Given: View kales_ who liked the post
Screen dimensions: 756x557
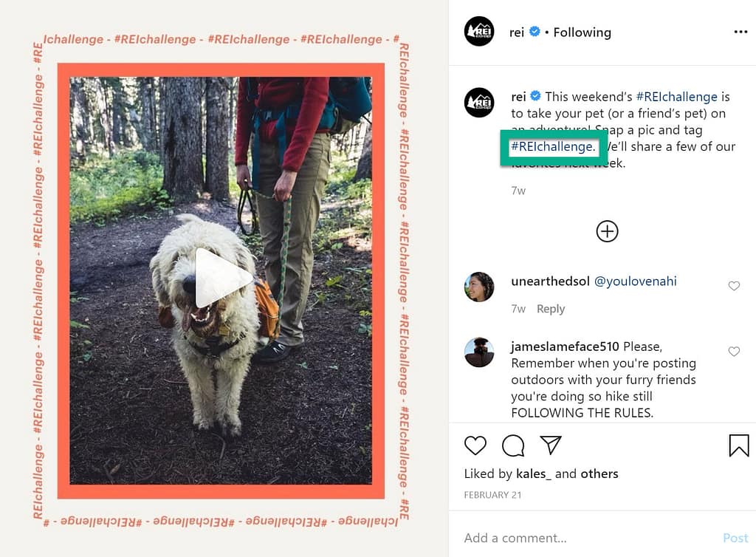Looking at the screenshot, I should click(532, 474).
